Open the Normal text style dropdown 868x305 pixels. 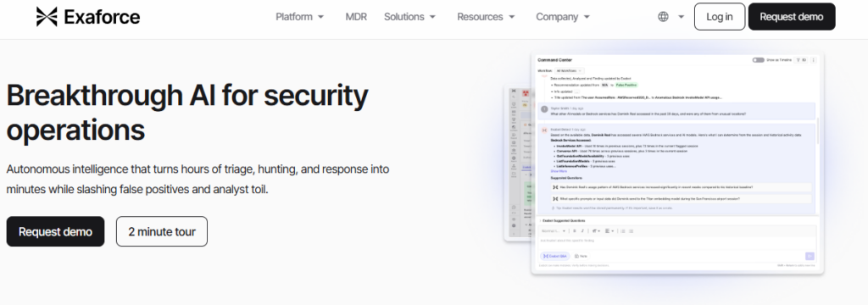(554, 230)
